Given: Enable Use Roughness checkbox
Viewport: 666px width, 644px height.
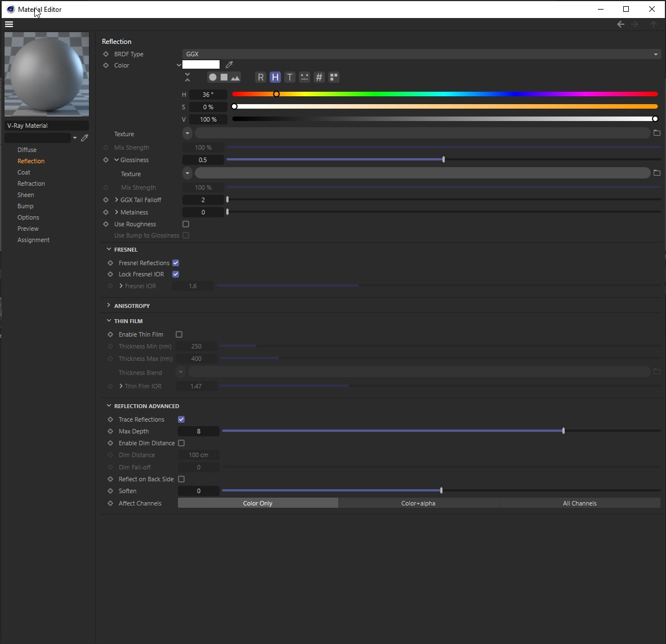Looking at the screenshot, I should (x=186, y=224).
